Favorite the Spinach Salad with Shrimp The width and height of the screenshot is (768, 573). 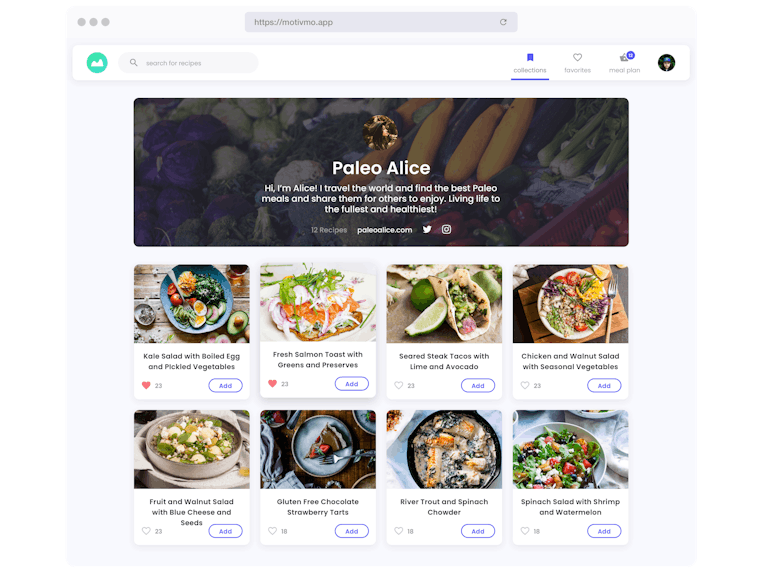click(x=525, y=531)
